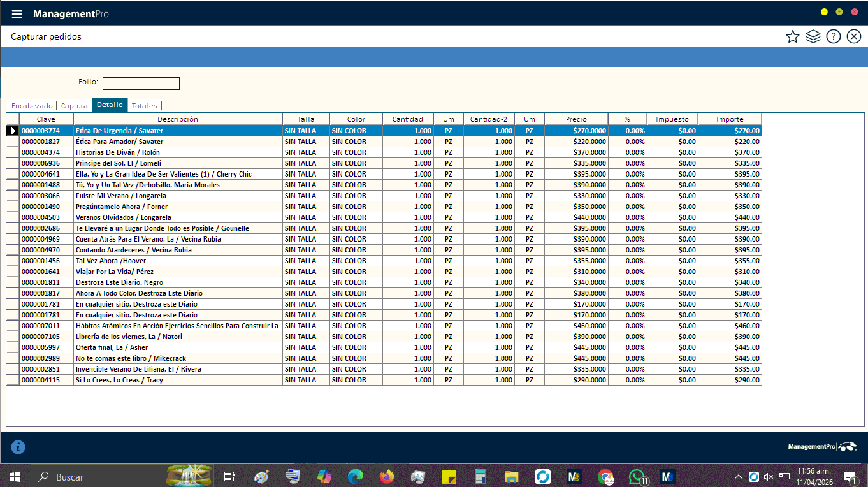Image resolution: width=868 pixels, height=487 pixels.
Task: Click the Precio column header
Action: [x=576, y=119]
